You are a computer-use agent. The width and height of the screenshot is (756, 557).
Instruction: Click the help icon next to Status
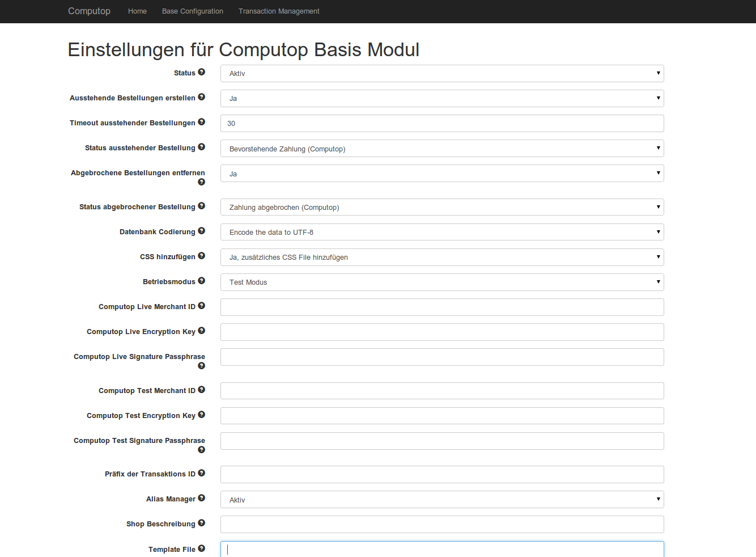[201, 72]
